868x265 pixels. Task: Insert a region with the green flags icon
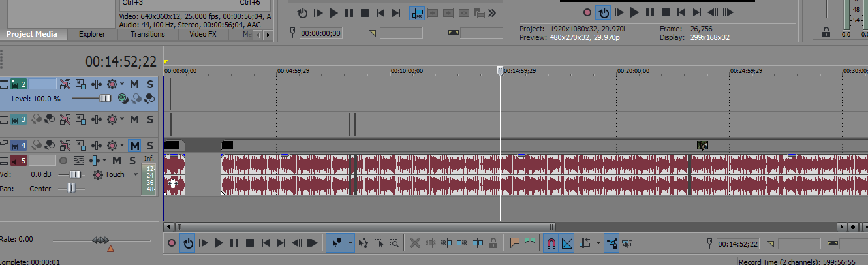(530, 243)
